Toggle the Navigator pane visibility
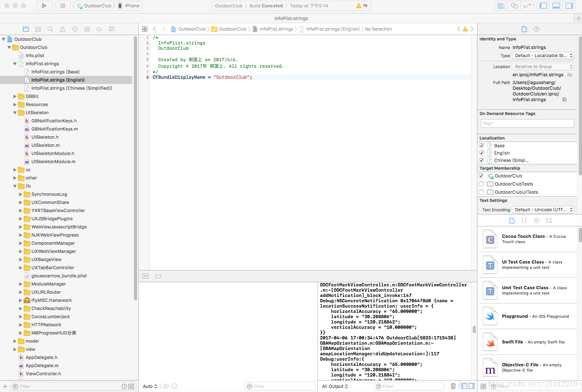 pyautogui.click(x=543, y=6)
